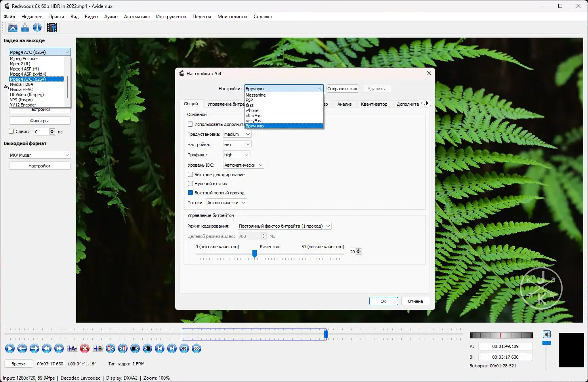Screen dimensions: 588x382
Task: Enable the Быстрое декодирование checkbox
Action: tap(191, 175)
